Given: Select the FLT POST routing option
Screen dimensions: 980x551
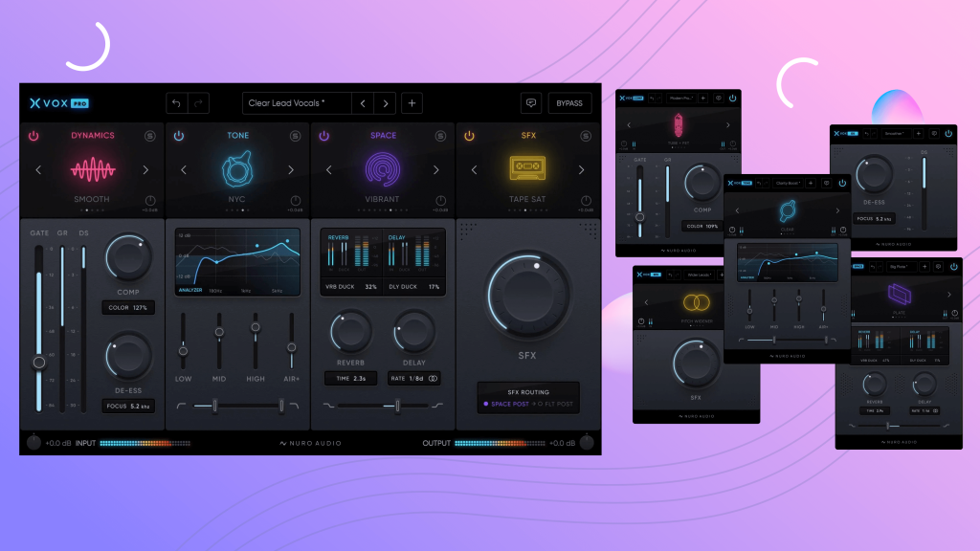Looking at the screenshot, I should tap(553, 405).
